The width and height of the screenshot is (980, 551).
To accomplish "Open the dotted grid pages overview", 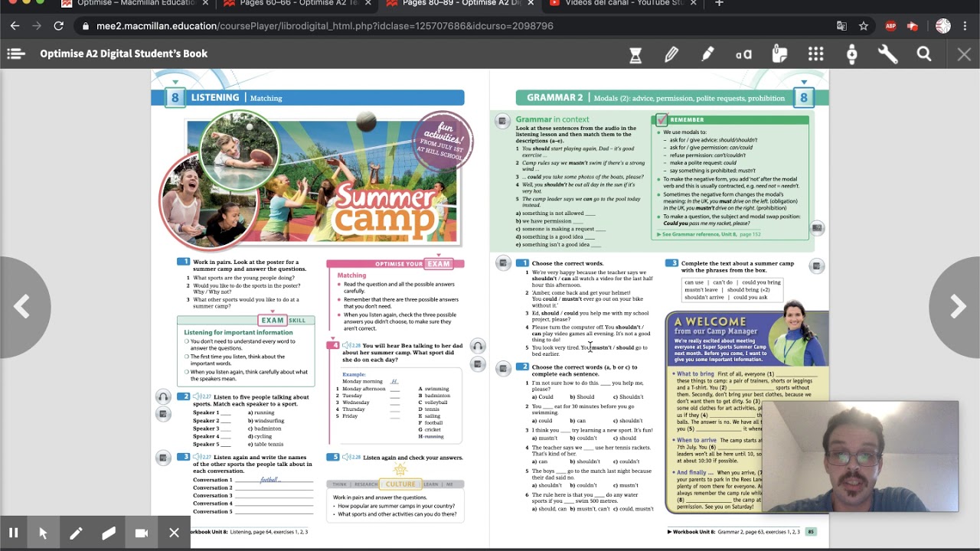I will [816, 54].
